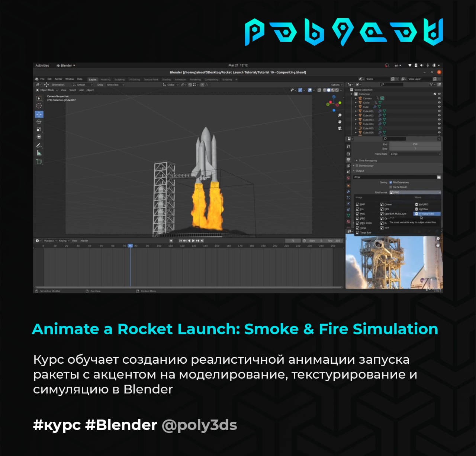Image resolution: width=476 pixels, height=456 pixels.
Task: Open the Object Data green triangle tab
Action: coord(348,216)
